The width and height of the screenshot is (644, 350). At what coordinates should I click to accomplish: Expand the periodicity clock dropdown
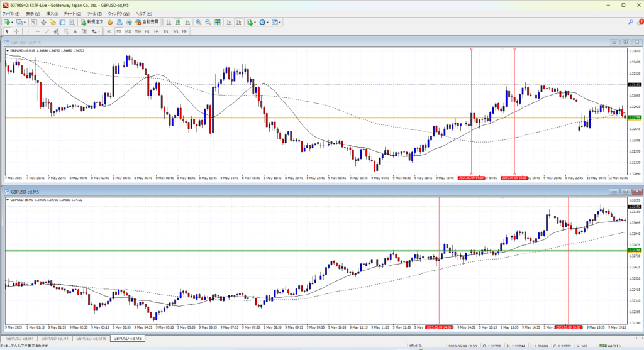tap(269, 22)
